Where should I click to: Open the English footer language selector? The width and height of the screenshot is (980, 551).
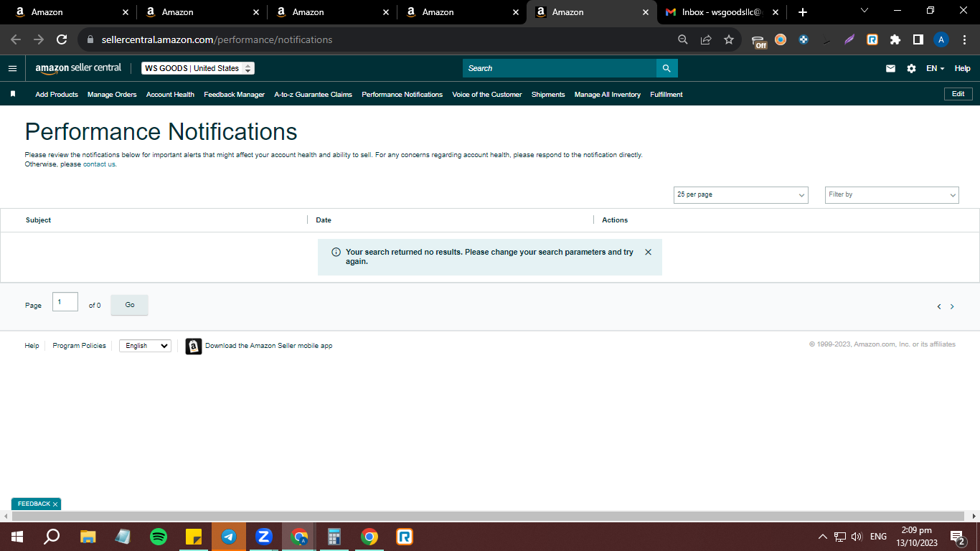145,346
